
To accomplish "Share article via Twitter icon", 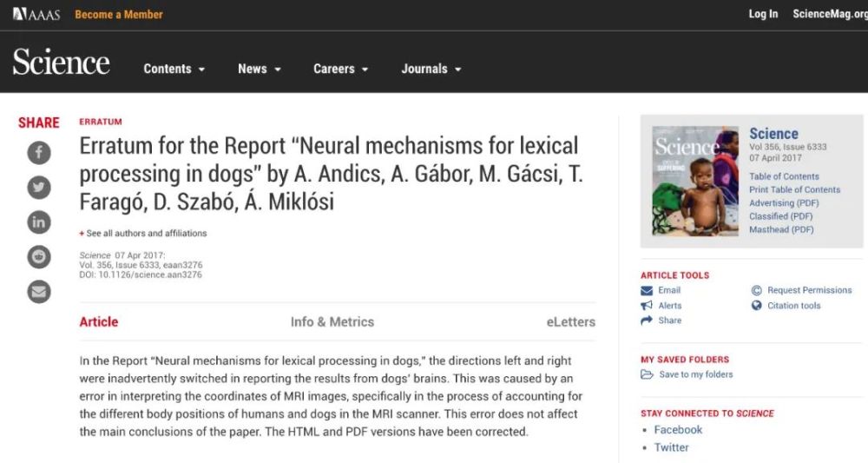I will [39, 187].
